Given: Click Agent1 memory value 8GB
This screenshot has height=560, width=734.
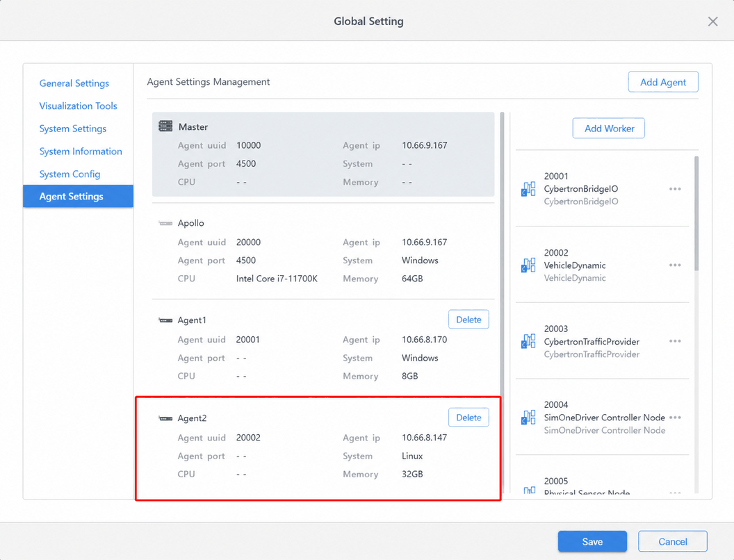Looking at the screenshot, I should 410,376.
